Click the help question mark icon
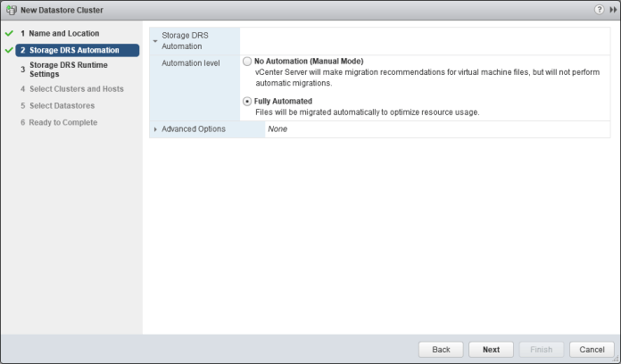This screenshot has height=364, width=621. [598, 10]
